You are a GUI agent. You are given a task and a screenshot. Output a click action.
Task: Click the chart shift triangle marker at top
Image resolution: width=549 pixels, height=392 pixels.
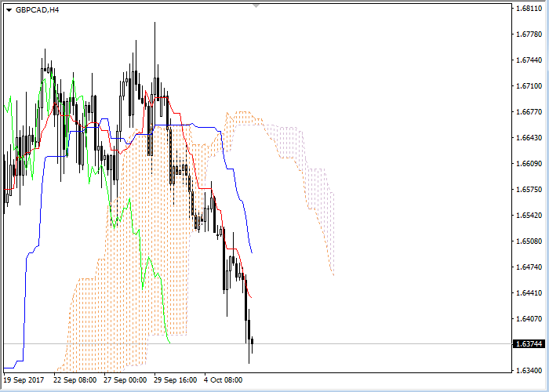256,6
